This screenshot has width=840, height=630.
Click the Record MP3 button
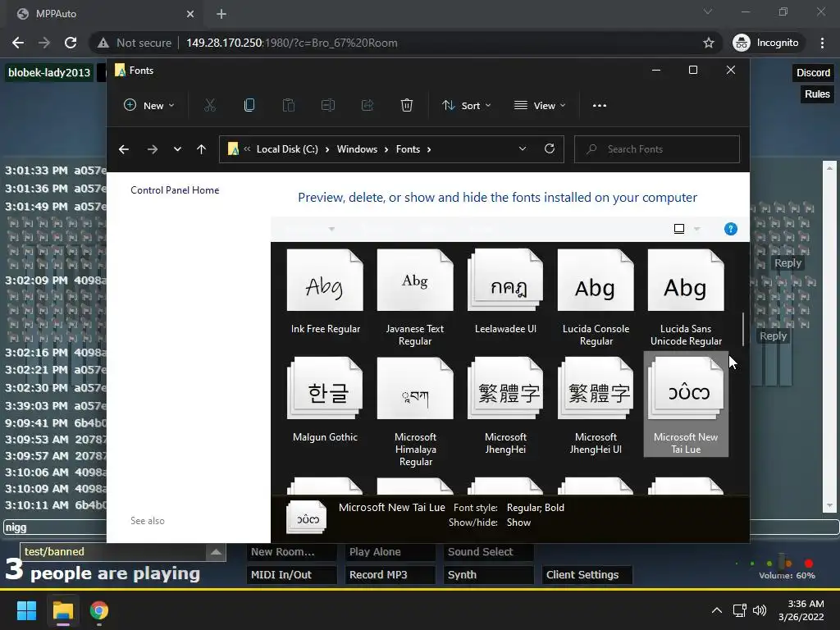click(390, 575)
